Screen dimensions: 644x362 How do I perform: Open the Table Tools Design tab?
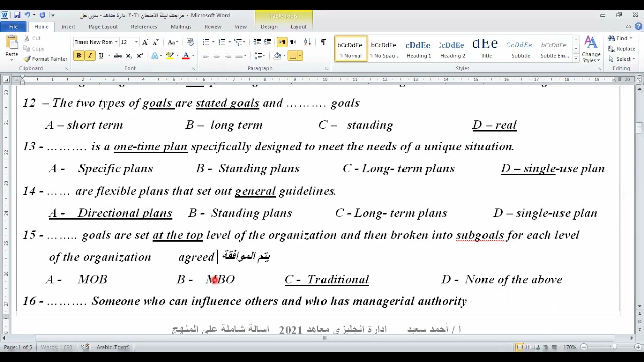click(269, 27)
